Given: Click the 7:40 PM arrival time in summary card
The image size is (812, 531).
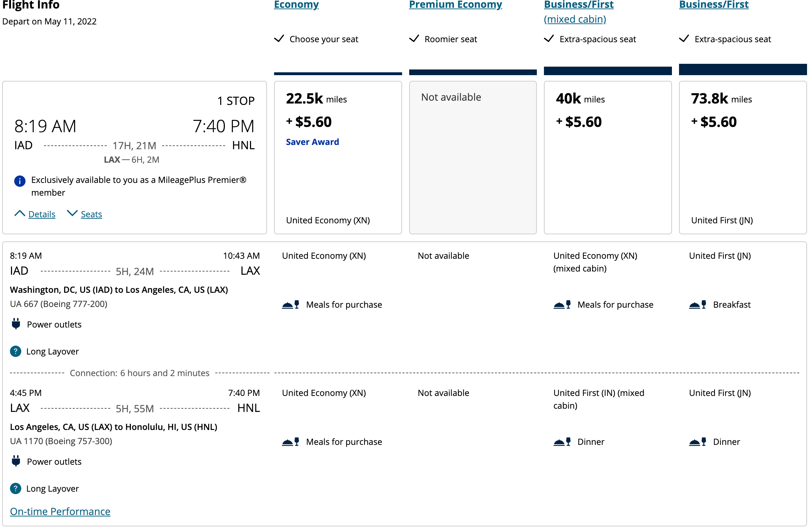Looking at the screenshot, I should coord(224,126).
